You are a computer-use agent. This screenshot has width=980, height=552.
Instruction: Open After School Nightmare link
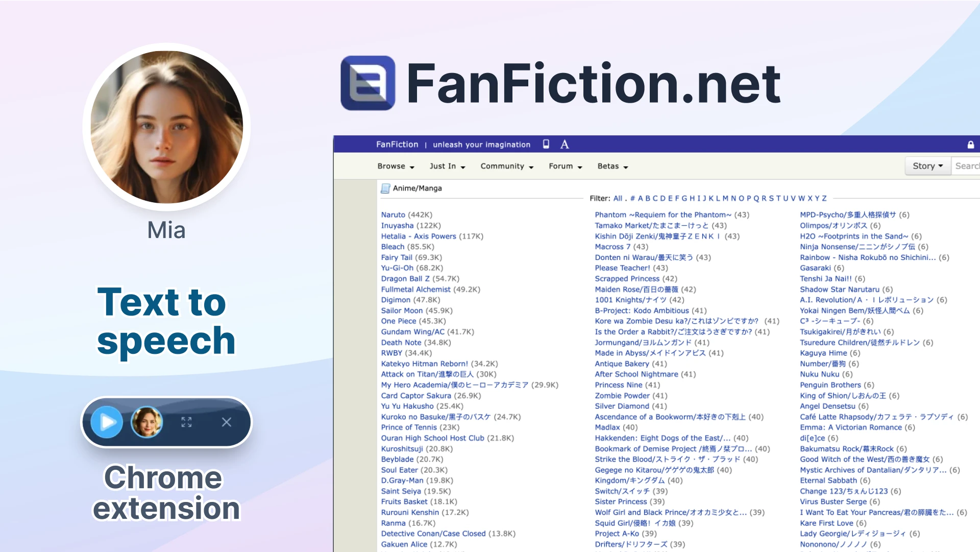tap(636, 374)
